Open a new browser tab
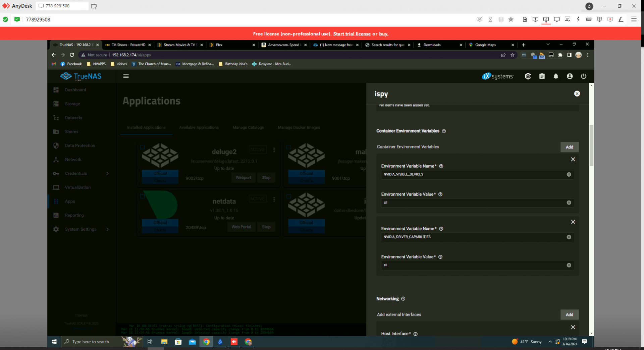This screenshot has width=644, height=350. 523,45
